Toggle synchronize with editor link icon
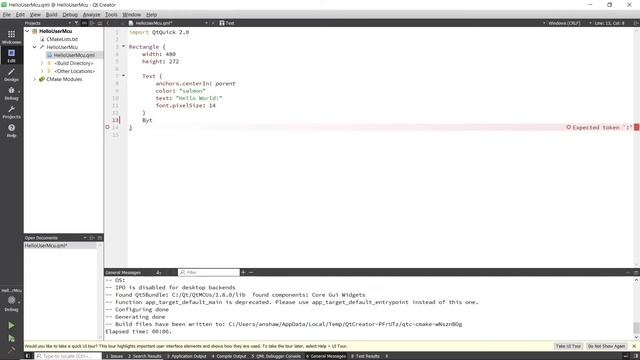640x360 pixels. pyautogui.click(x=84, y=23)
